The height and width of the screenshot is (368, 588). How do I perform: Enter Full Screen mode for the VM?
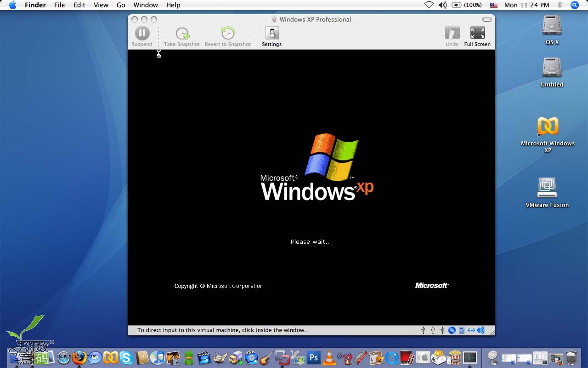477,37
